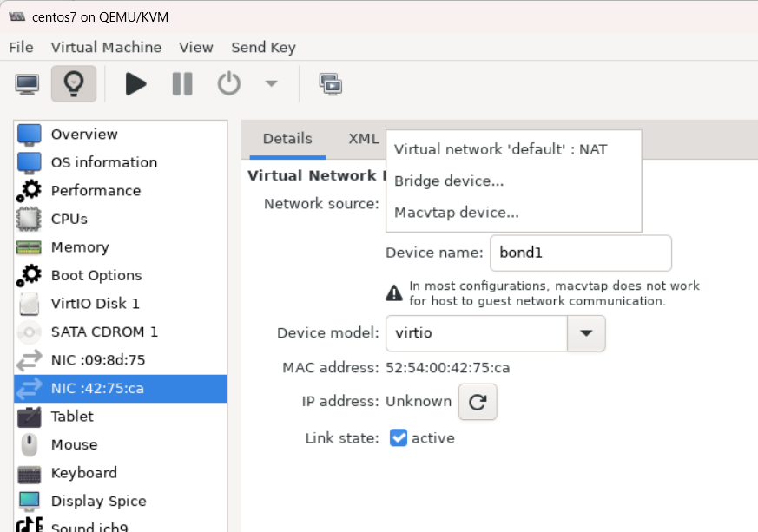Switch to the Details tab

(287, 139)
